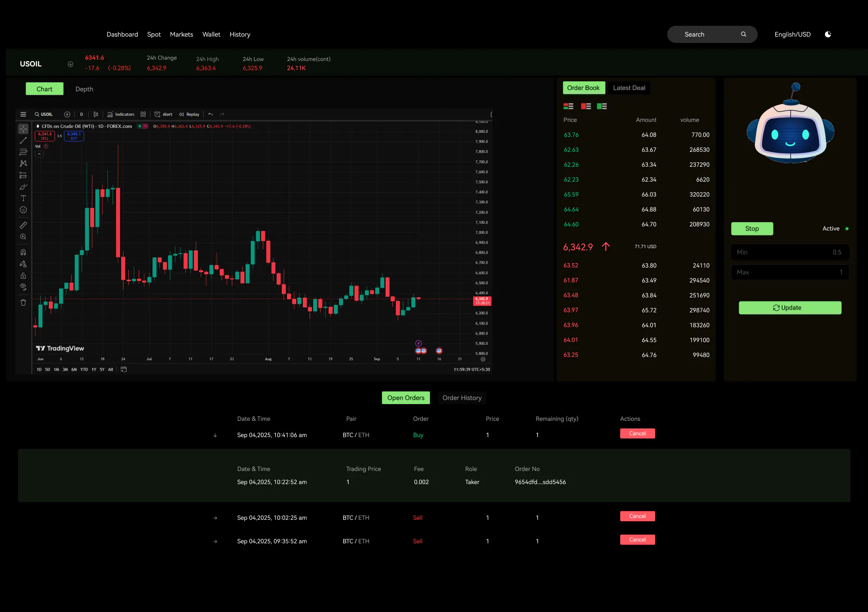Remove drawings with trash icon
Image resolution: width=868 pixels, height=612 pixels.
(x=23, y=302)
